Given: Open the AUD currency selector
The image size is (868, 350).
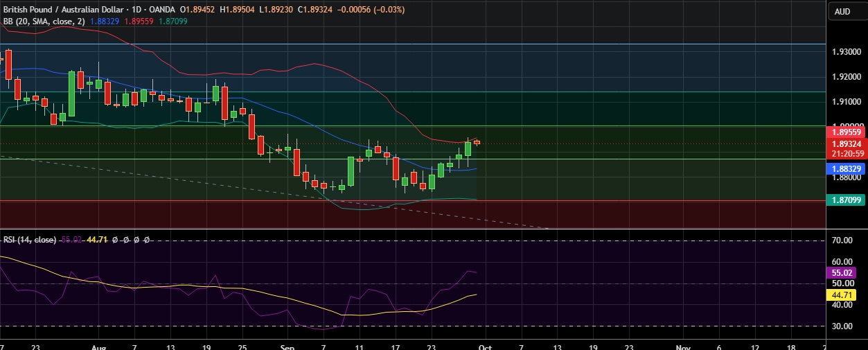Looking at the screenshot, I should 842,11.
